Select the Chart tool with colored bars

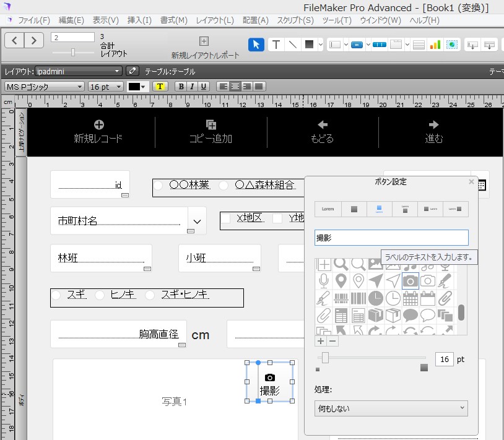click(x=435, y=45)
